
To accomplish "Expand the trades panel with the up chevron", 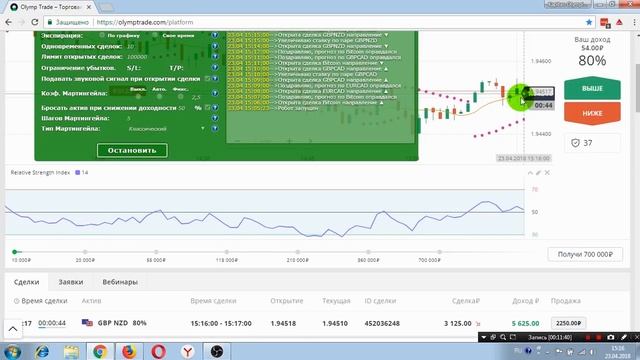I will point(13,329).
